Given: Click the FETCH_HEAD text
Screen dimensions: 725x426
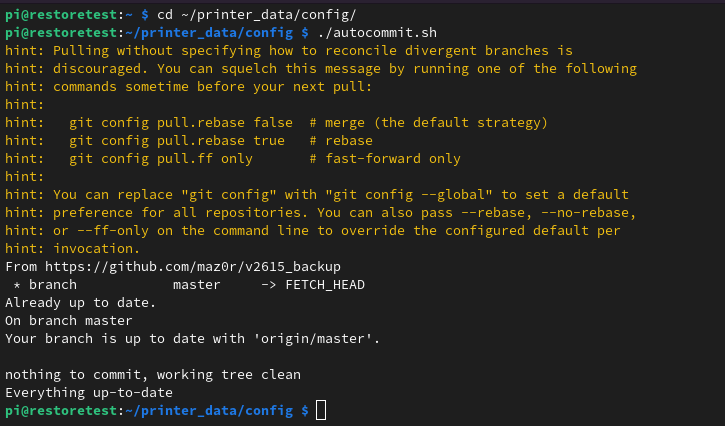Looking at the screenshot, I should click(x=325, y=285).
